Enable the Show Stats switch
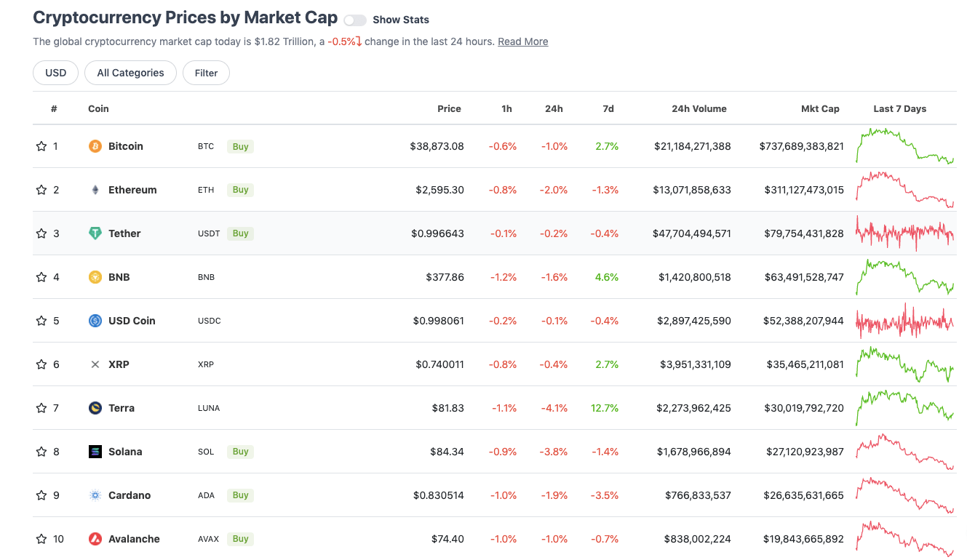This screenshot has width=967, height=560. (x=355, y=20)
